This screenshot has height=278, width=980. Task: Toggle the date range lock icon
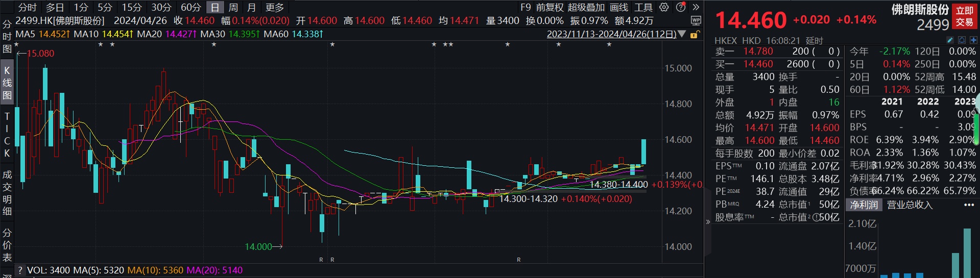point(694,35)
